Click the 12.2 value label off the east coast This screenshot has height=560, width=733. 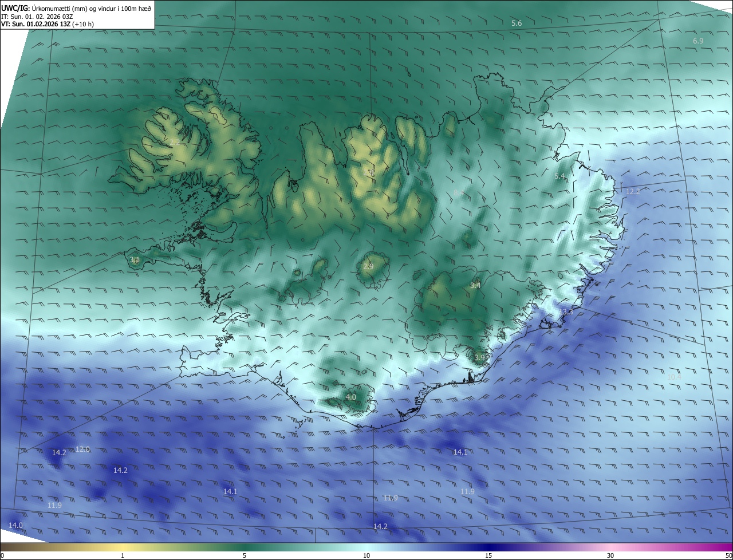click(633, 191)
